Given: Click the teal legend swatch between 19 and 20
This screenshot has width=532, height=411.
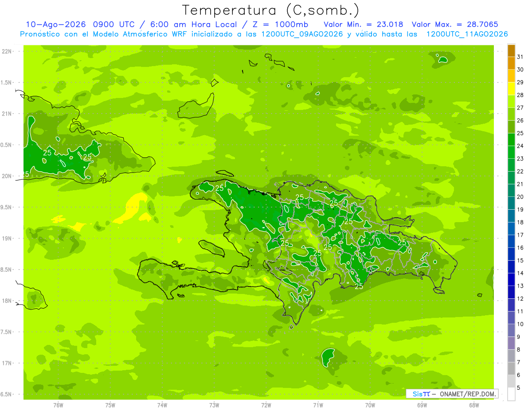Looking at the screenshot, I should click(511, 203).
